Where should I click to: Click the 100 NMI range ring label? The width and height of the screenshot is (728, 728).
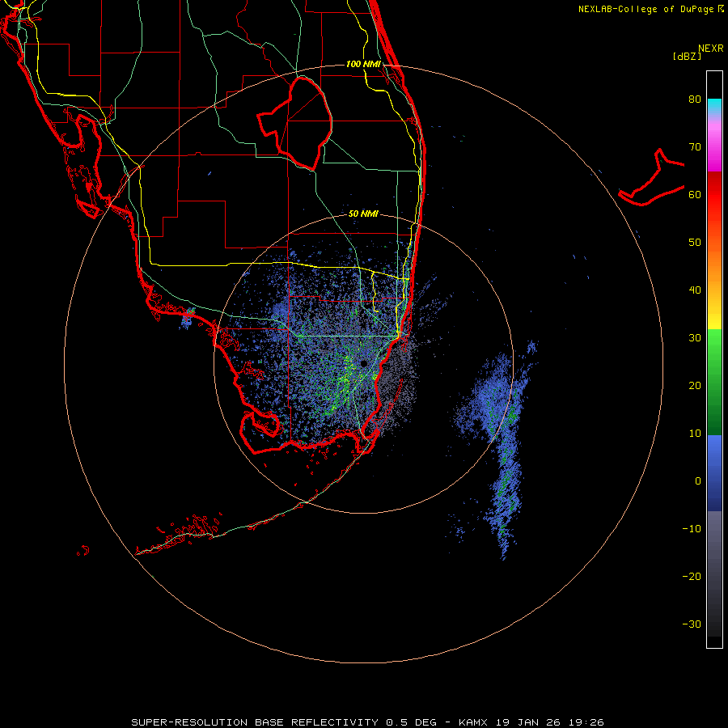tap(363, 64)
